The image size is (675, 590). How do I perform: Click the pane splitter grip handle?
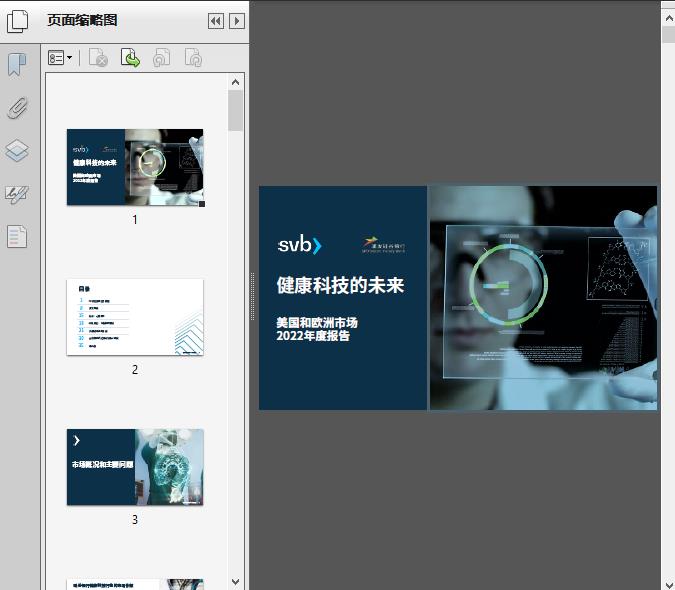(253, 297)
